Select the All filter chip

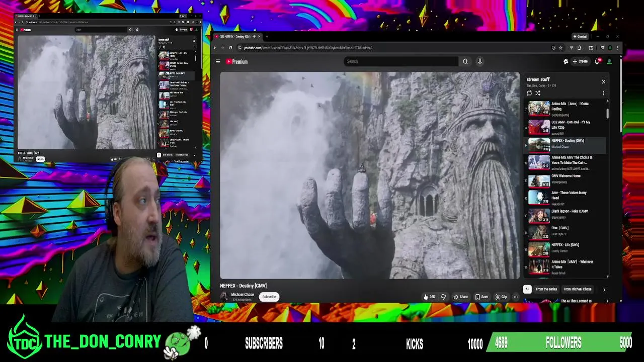527,289
